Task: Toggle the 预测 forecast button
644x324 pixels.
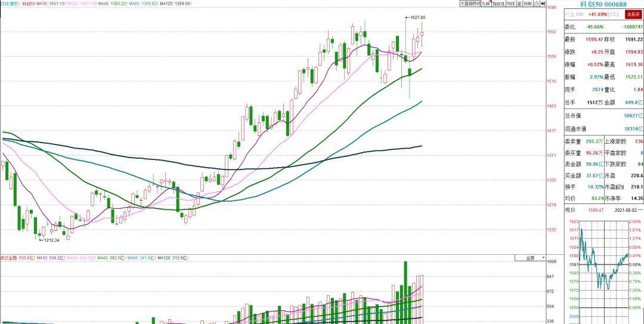Action: [528, 4]
